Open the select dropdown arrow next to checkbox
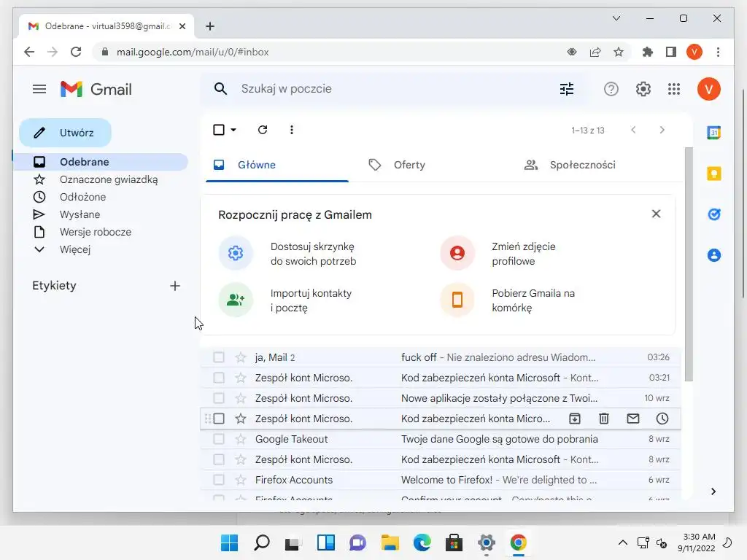The image size is (747, 560). (x=233, y=130)
